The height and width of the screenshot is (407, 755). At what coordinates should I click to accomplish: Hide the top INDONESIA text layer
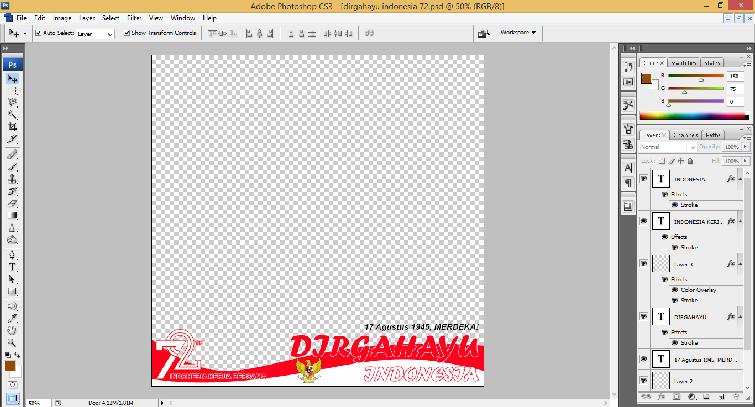pyautogui.click(x=644, y=179)
